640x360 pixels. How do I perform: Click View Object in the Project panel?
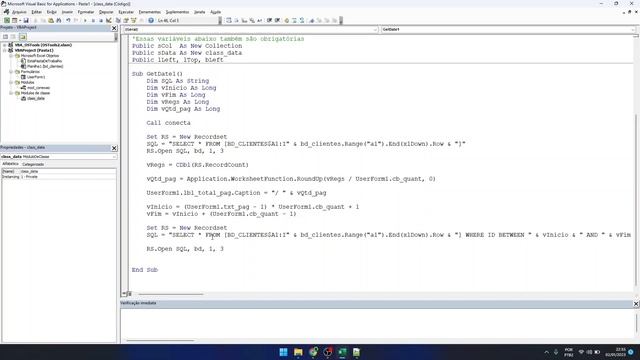[13, 37]
